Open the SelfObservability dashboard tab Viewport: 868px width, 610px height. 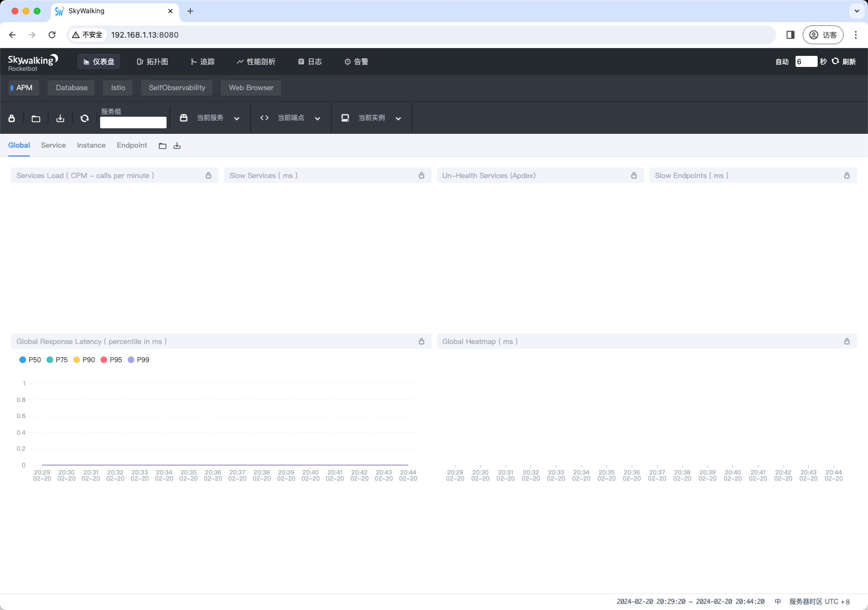pos(176,87)
